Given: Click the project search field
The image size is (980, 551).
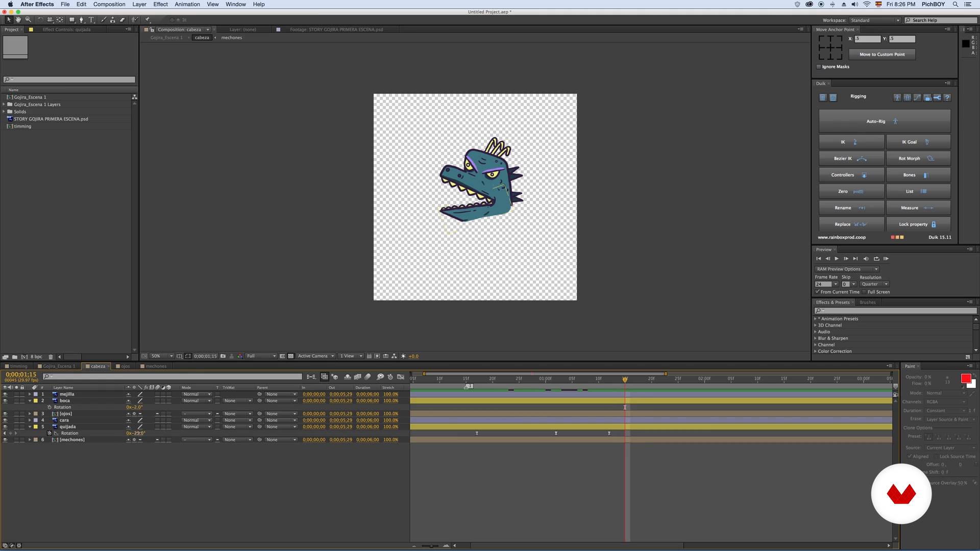Looking at the screenshot, I should [69, 80].
